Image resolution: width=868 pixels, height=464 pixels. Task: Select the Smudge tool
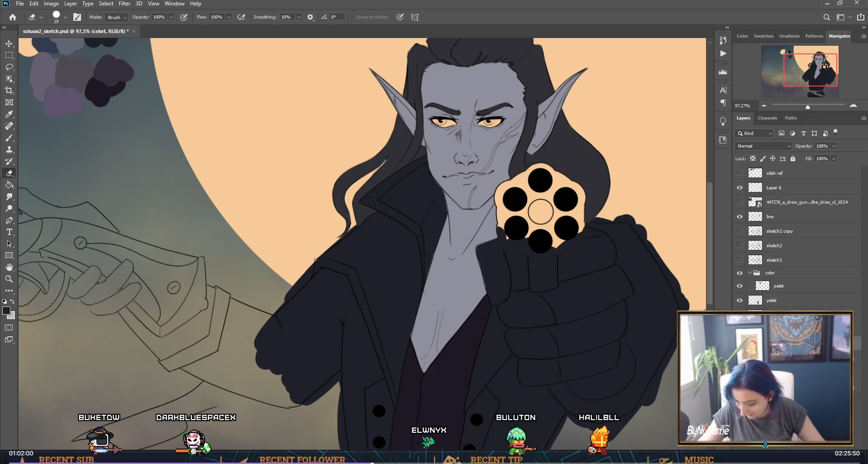click(9, 196)
